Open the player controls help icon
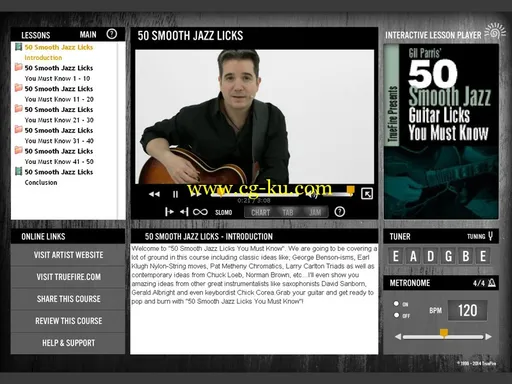This screenshot has width=512, height=384. [340, 212]
